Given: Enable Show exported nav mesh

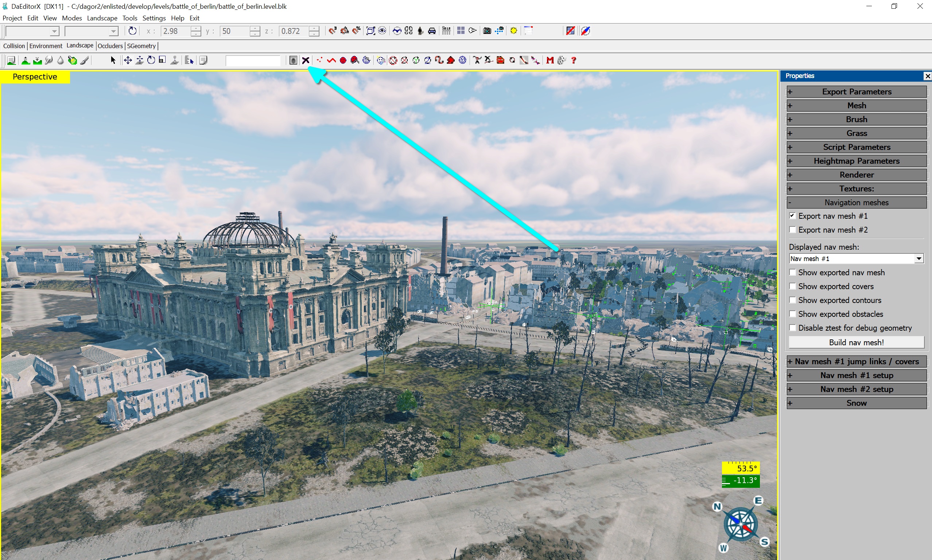Looking at the screenshot, I should coord(792,272).
